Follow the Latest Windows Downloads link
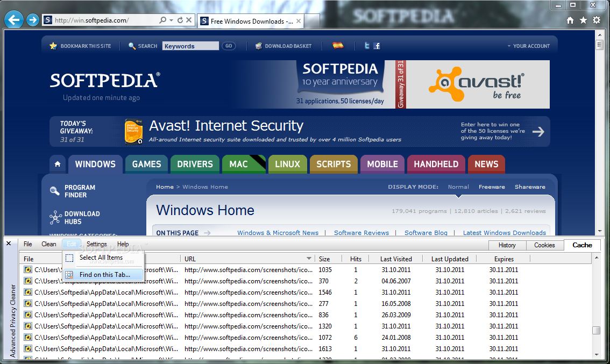Screen dimensions: 610x364 click(505, 233)
